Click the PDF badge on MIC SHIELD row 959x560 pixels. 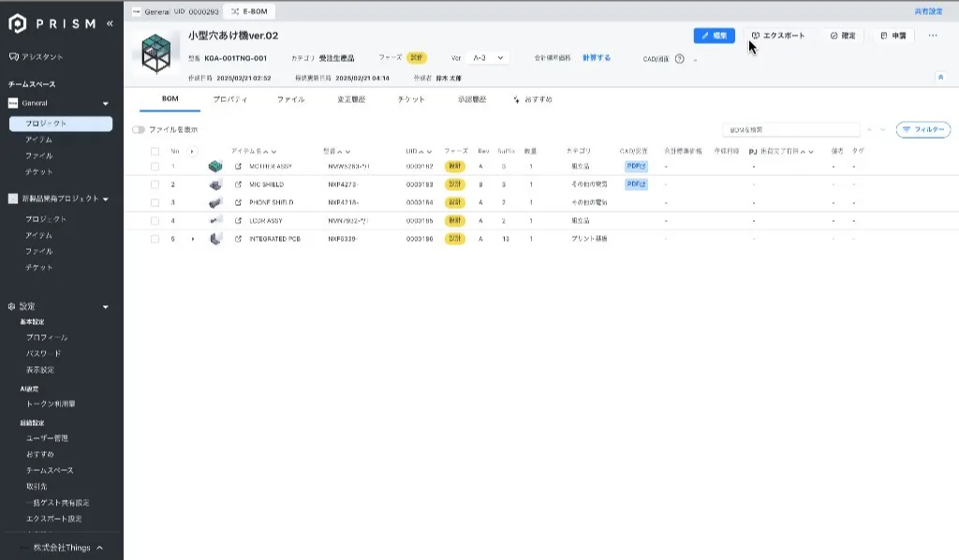tap(636, 184)
